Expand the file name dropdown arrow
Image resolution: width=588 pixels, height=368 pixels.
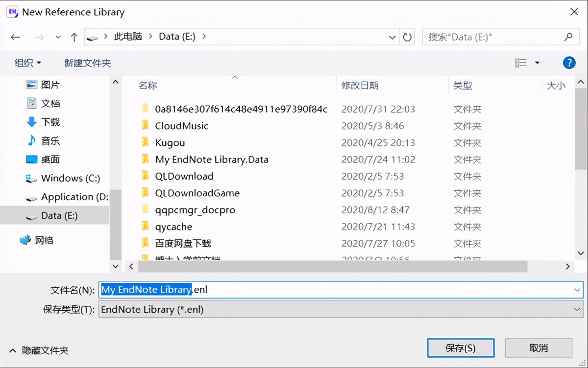tap(577, 290)
